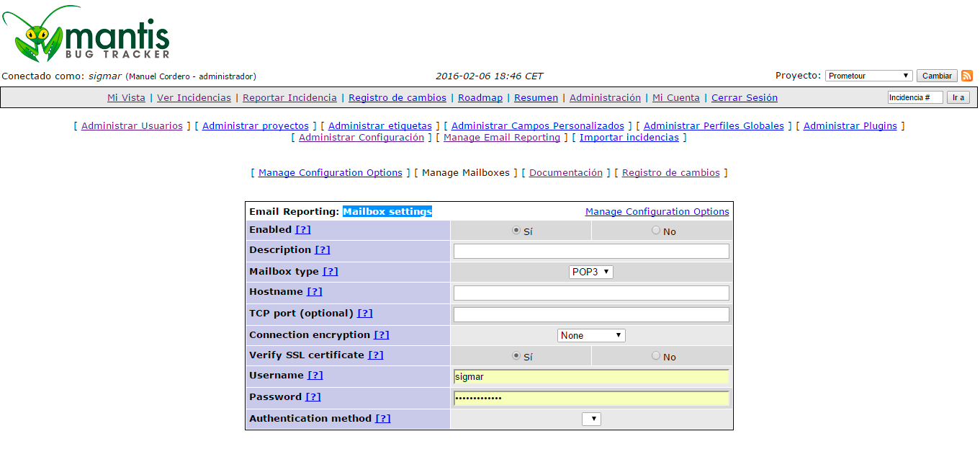Image resolution: width=980 pixels, height=457 pixels.
Task: Open the Proyecto selector showing Prometour
Action: coord(868,76)
